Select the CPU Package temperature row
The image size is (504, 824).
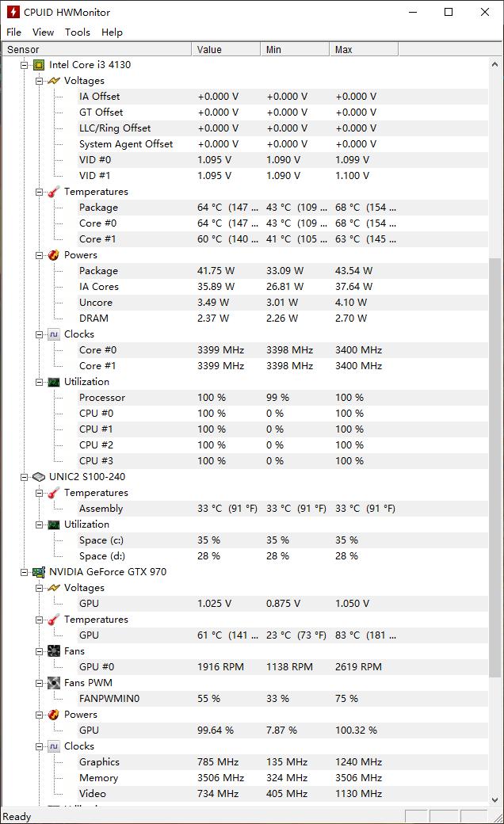click(98, 208)
